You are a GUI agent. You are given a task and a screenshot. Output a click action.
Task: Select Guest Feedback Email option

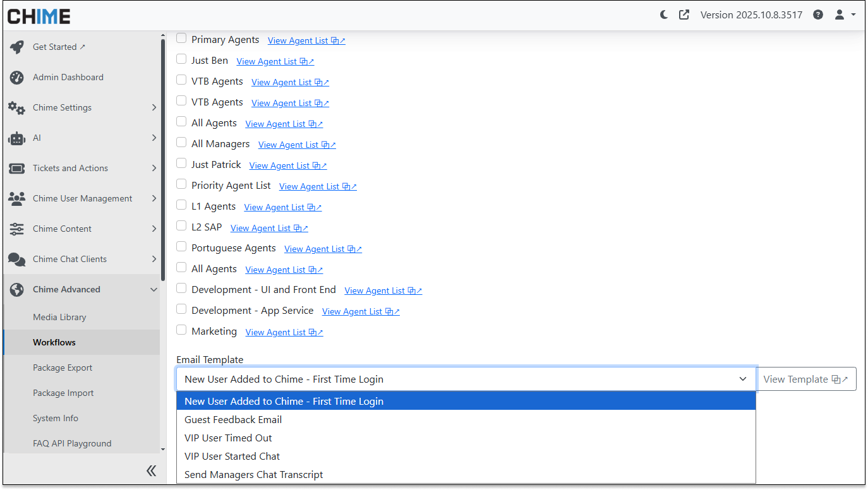(233, 419)
